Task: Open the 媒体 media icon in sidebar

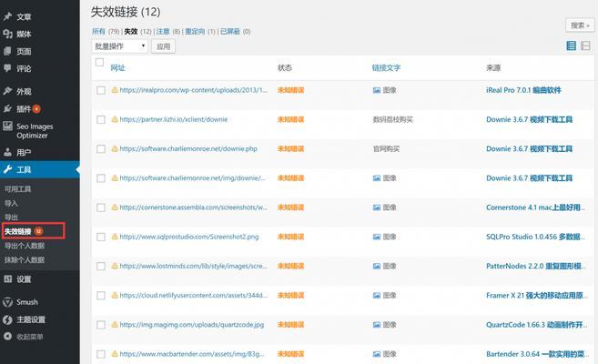Action: pyautogui.click(x=7, y=34)
